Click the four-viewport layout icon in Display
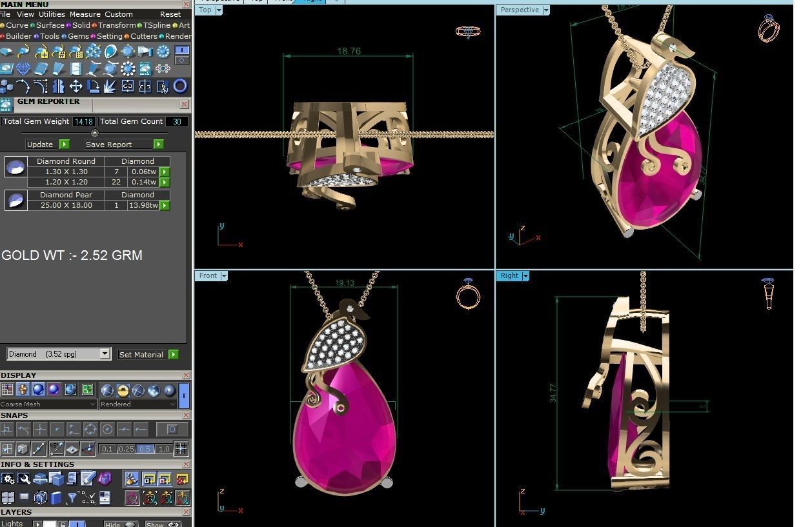The image size is (812, 527). (87, 390)
